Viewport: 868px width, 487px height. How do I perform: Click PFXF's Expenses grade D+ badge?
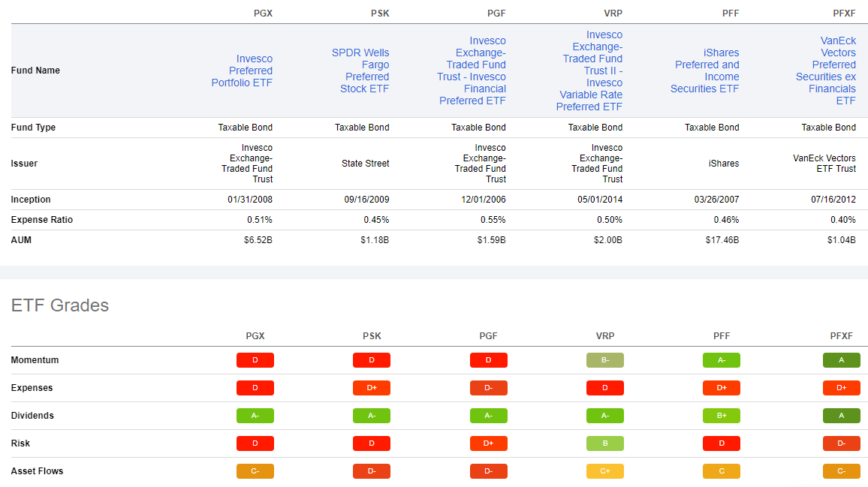pos(842,388)
